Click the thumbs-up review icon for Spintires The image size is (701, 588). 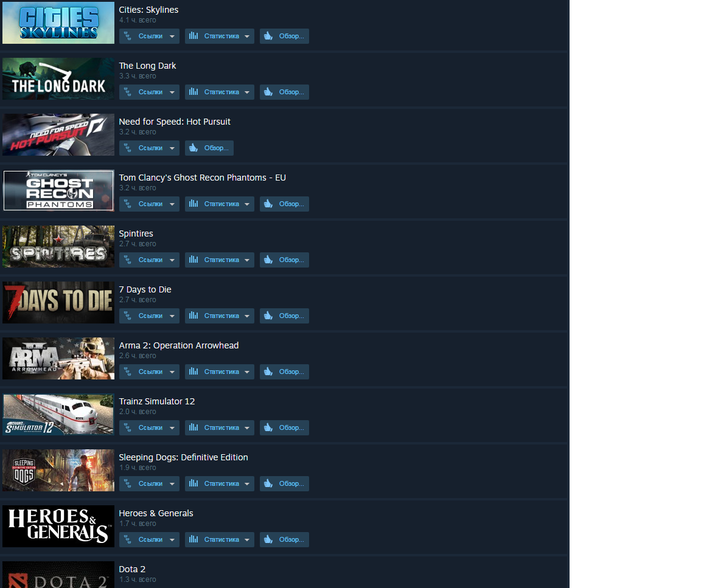pos(268,260)
